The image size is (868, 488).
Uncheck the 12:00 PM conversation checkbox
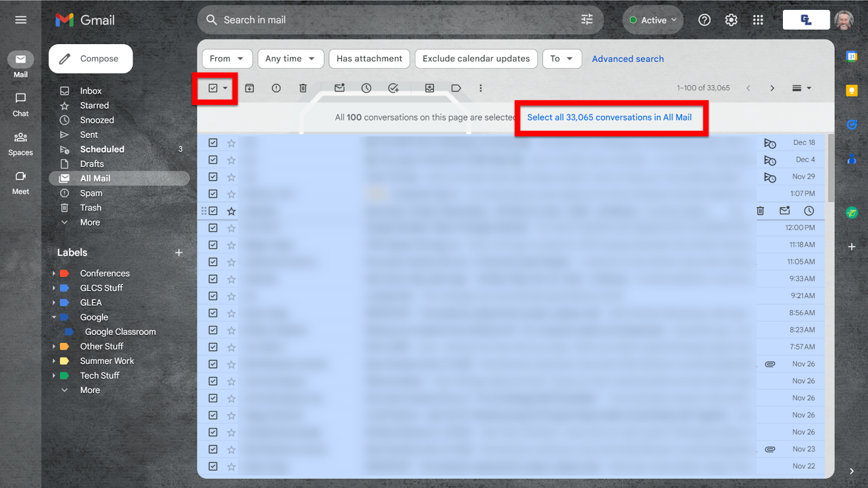tap(213, 228)
